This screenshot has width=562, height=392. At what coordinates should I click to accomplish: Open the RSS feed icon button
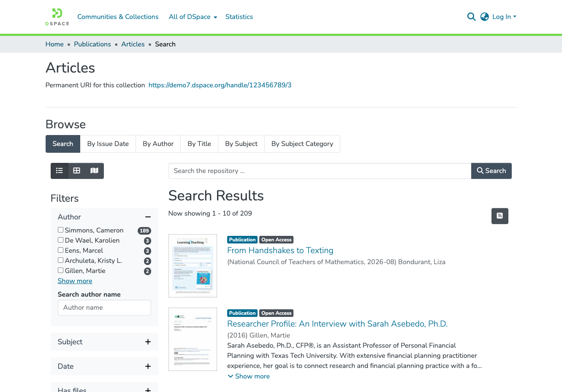(x=500, y=216)
